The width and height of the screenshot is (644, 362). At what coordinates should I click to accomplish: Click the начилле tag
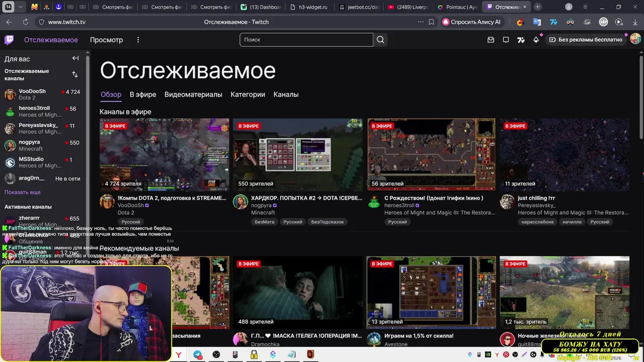pyautogui.click(x=572, y=222)
